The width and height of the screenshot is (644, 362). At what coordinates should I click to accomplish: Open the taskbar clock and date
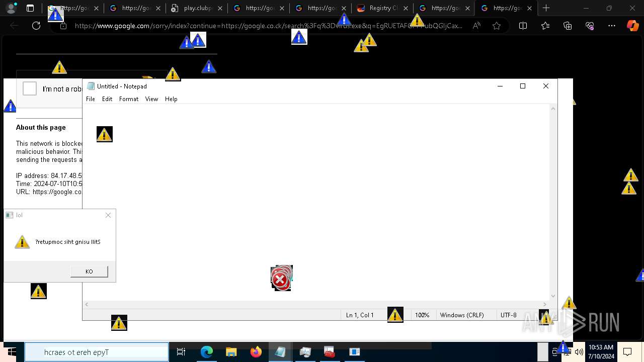tap(601, 352)
